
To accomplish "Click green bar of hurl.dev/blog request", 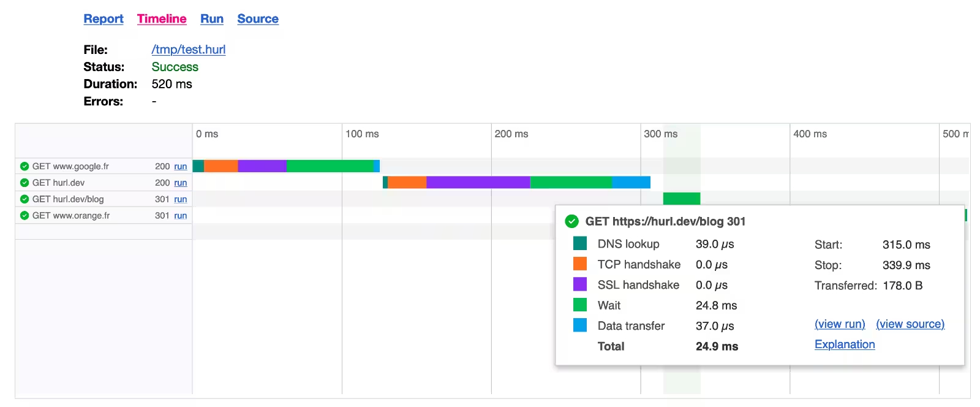I will coord(681,198).
